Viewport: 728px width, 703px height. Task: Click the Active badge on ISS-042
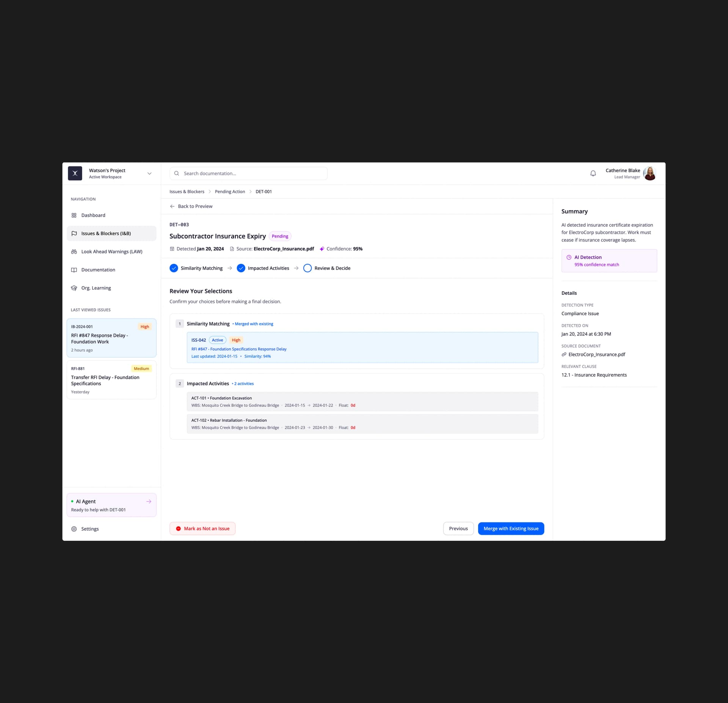[x=217, y=340]
